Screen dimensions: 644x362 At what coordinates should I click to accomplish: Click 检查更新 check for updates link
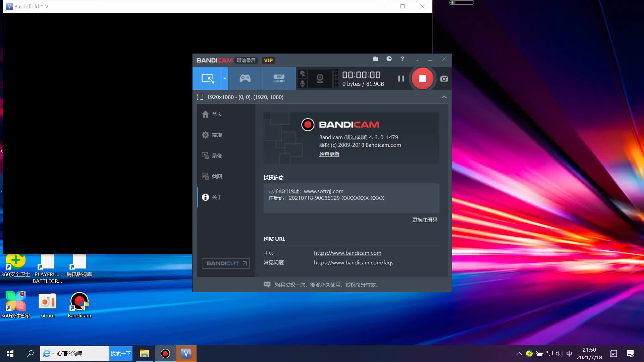[x=329, y=154]
